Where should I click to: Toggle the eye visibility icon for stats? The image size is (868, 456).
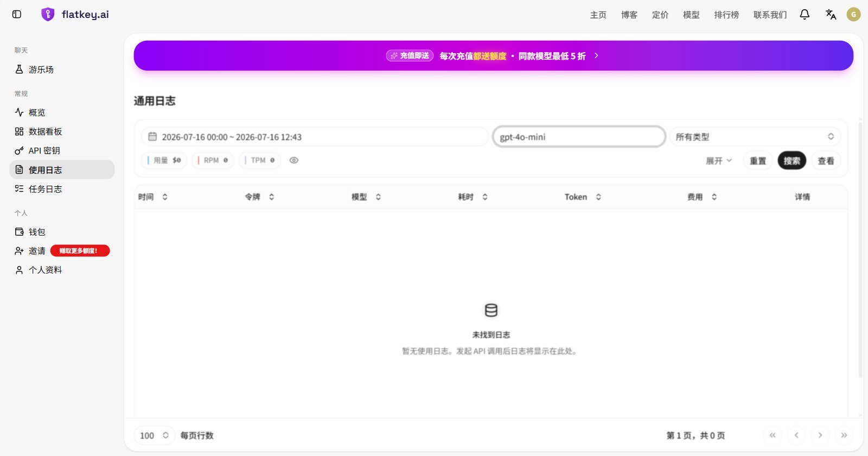coord(293,160)
